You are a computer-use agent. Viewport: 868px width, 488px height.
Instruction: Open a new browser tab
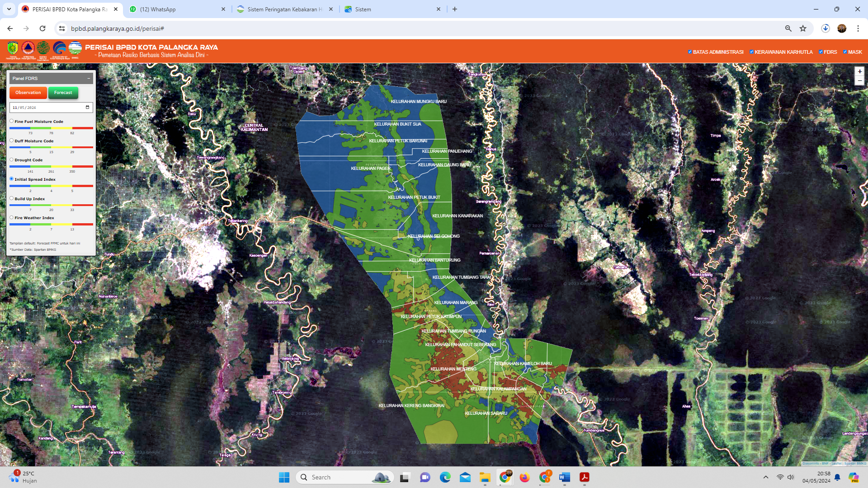tap(455, 9)
